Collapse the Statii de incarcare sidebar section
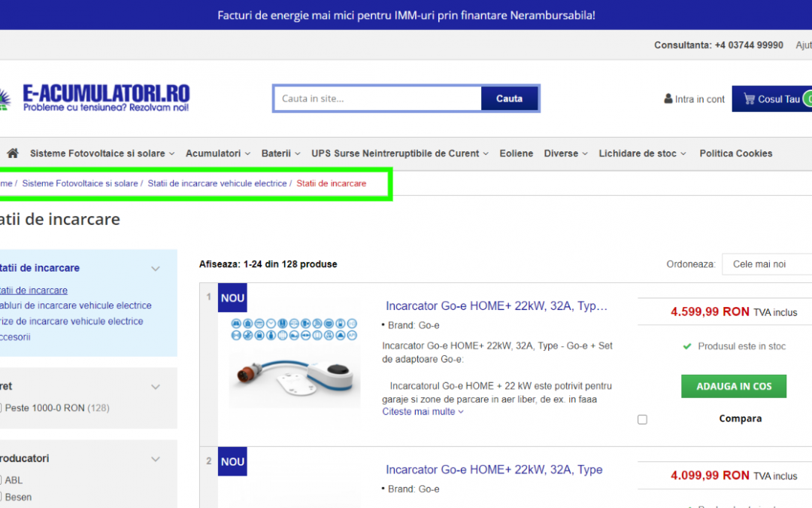Screen dimensions: 812x508 point(156,269)
